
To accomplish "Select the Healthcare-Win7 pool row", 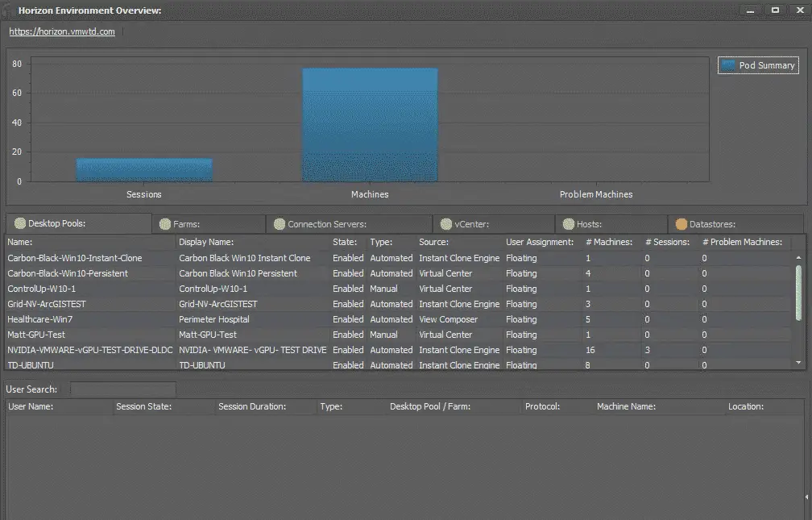I will pos(399,319).
